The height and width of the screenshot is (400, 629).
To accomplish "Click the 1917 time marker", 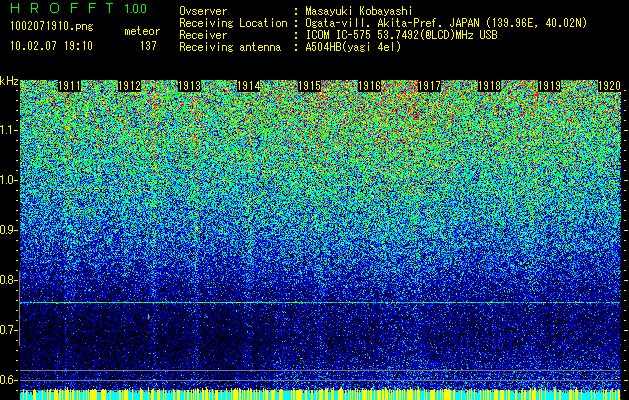I will tap(429, 86).
